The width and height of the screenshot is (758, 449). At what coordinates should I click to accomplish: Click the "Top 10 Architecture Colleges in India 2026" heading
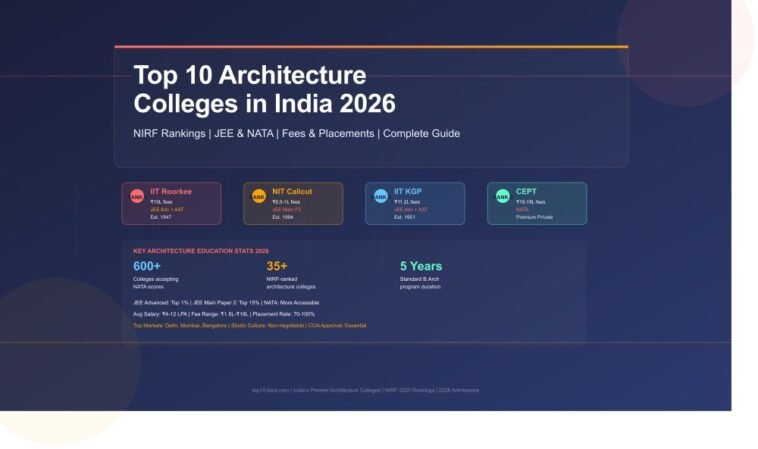click(x=264, y=89)
